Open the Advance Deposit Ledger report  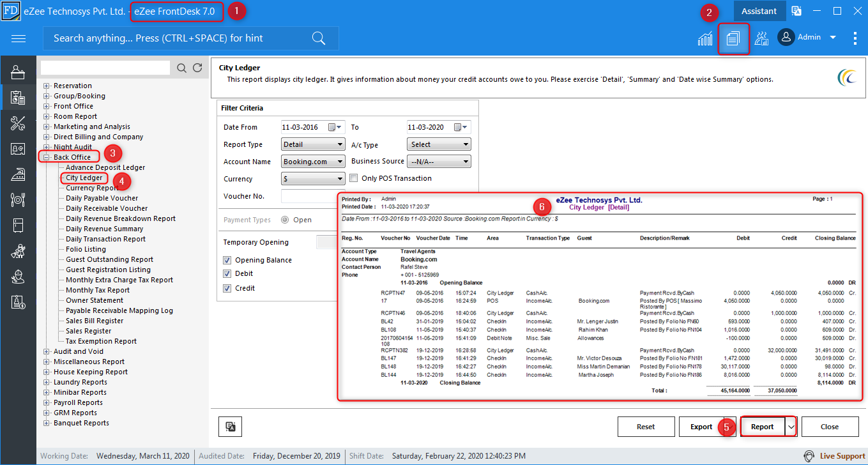point(105,167)
